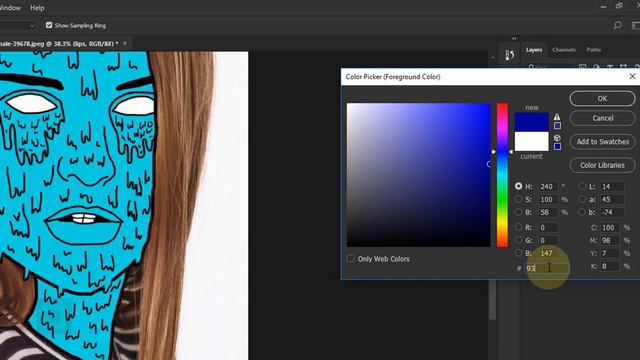Enable the Only Web Colors checkbox
The height and width of the screenshot is (360, 640).
click(350, 258)
